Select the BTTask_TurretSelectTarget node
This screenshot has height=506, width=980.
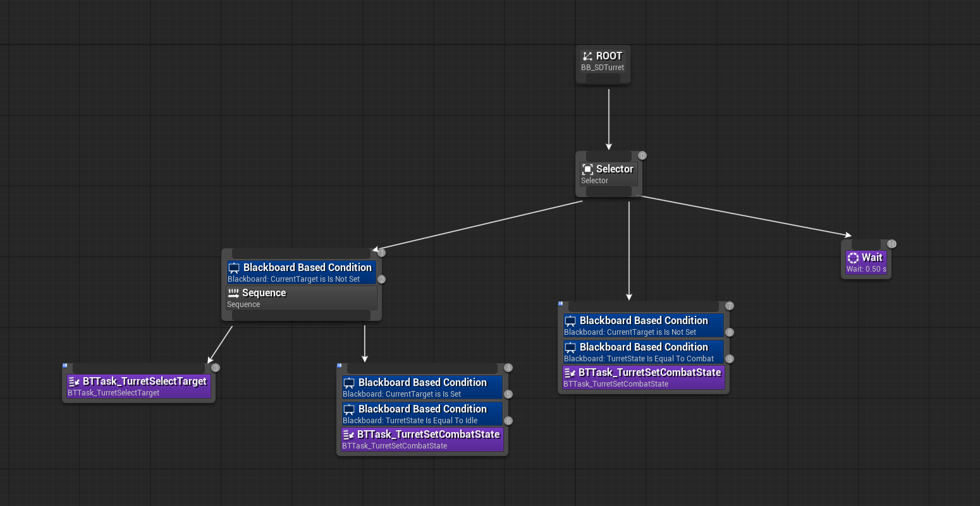[139, 387]
